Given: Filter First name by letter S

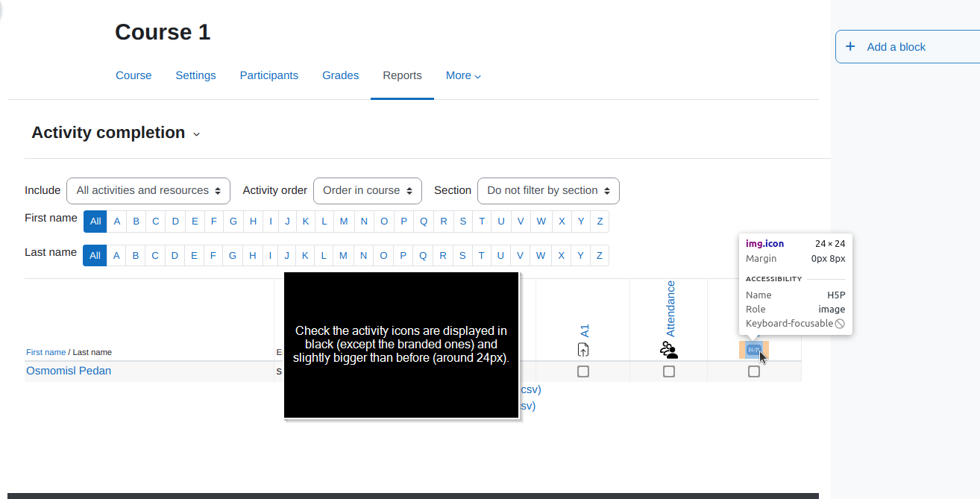Looking at the screenshot, I should [462, 222].
